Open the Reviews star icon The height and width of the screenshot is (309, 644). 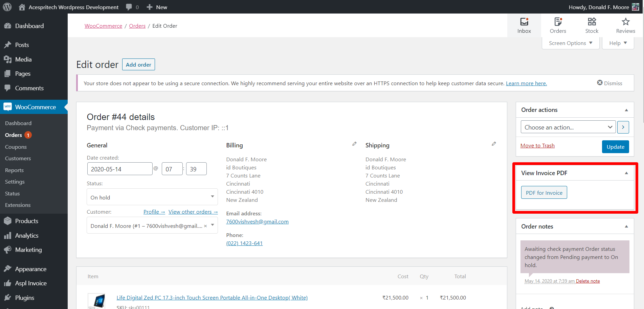coord(626,22)
